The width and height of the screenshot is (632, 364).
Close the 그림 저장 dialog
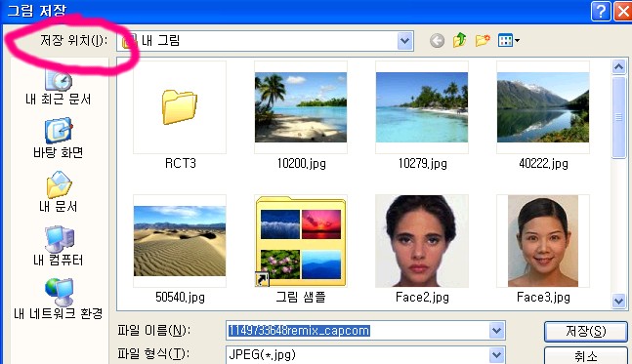pos(623,11)
